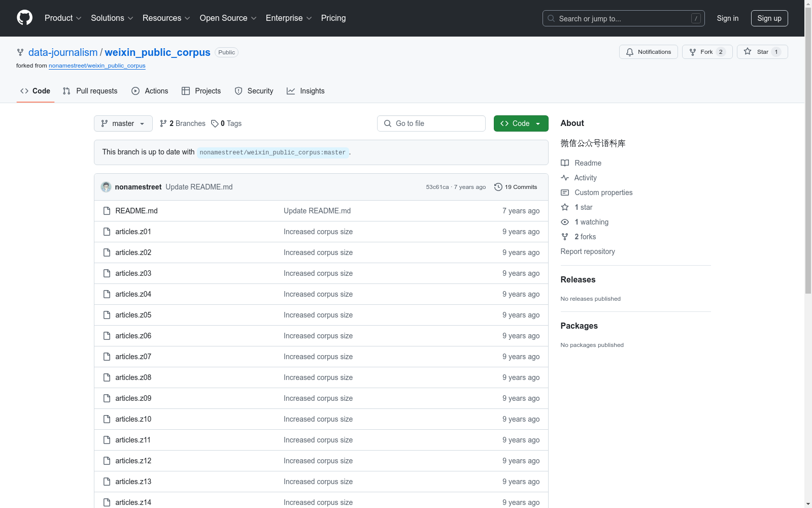
Task: View the 2 Branches list
Action: tap(183, 123)
